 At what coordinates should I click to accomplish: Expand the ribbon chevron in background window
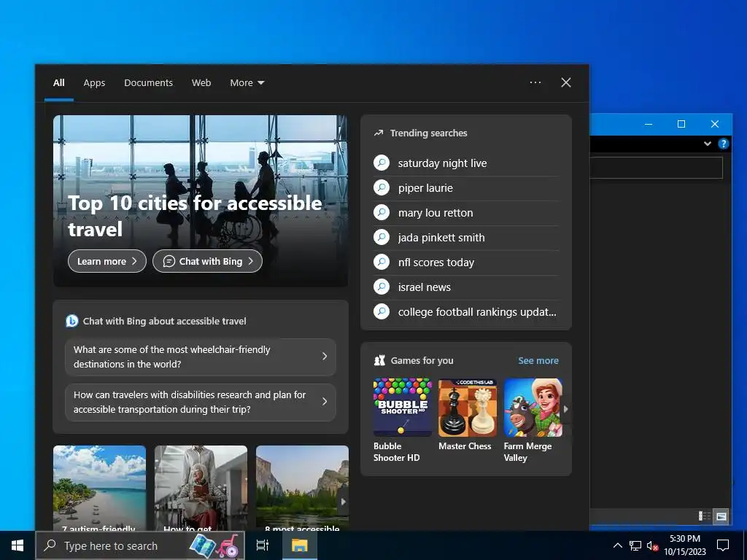point(708,144)
